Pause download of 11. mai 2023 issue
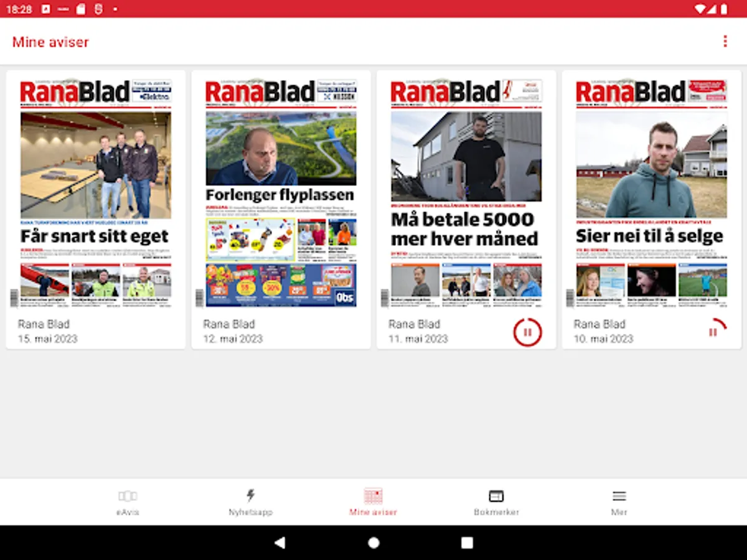This screenshot has height=560, width=747. pos(528,332)
